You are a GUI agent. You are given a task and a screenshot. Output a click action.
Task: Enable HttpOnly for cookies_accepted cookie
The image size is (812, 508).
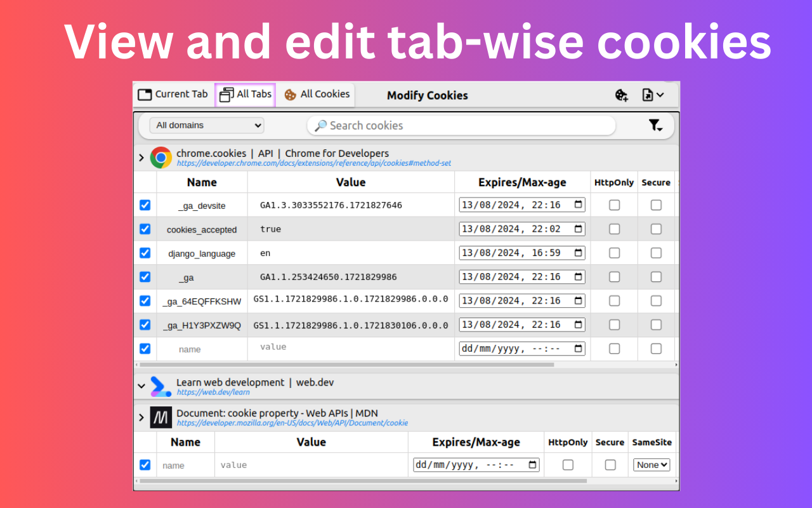coord(614,229)
